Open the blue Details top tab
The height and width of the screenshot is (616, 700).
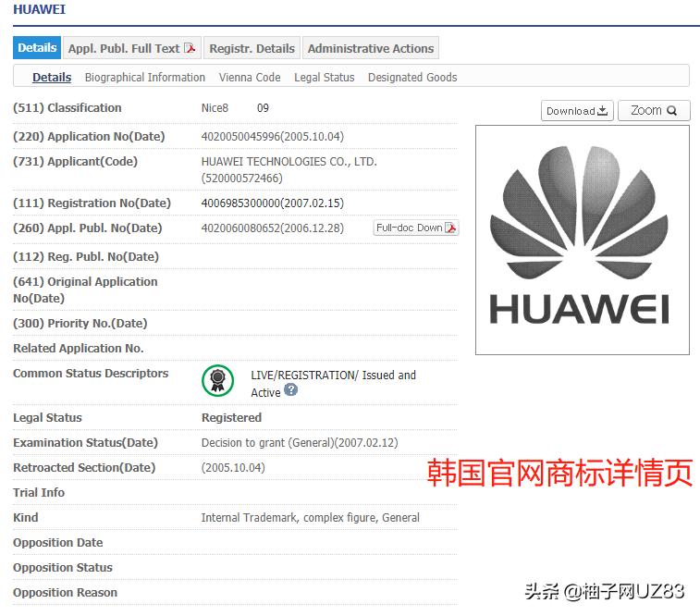[37, 48]
